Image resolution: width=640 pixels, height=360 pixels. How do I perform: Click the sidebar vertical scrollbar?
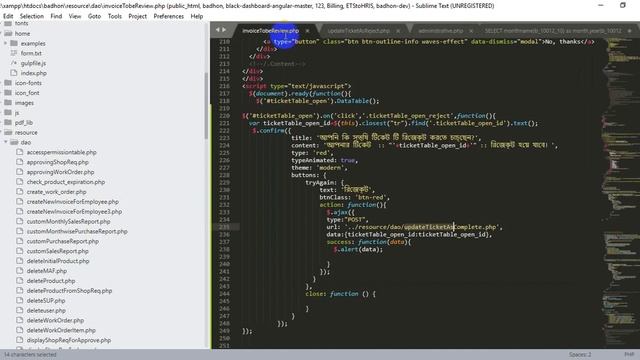point(206,106)
